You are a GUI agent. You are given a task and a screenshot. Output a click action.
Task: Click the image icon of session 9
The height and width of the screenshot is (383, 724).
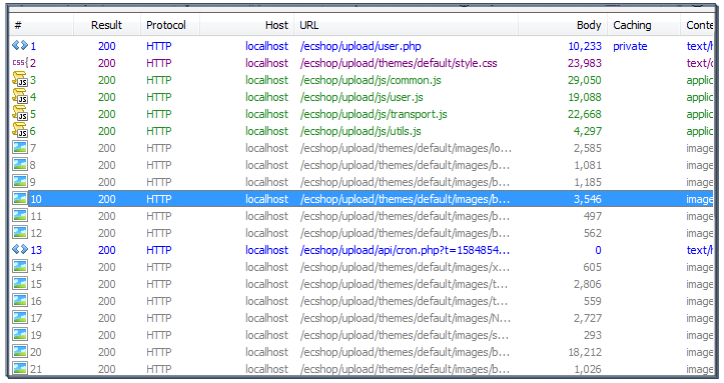[20, 182]
